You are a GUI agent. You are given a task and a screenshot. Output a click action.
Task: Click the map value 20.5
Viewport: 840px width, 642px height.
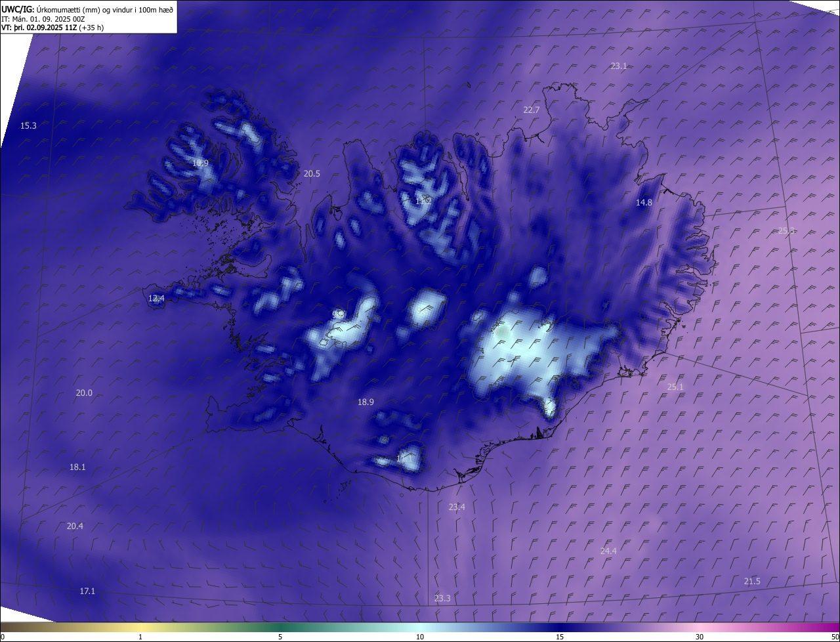(x=312, y=173)
